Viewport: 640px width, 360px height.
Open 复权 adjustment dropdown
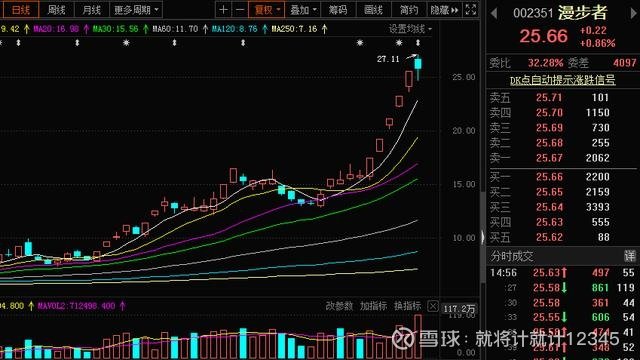coord(267,9)
